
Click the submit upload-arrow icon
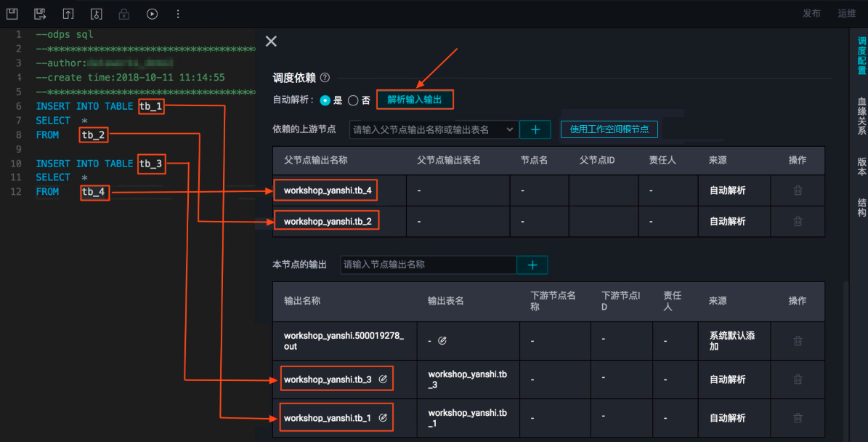pyautogui.click(x=68, y=13)
